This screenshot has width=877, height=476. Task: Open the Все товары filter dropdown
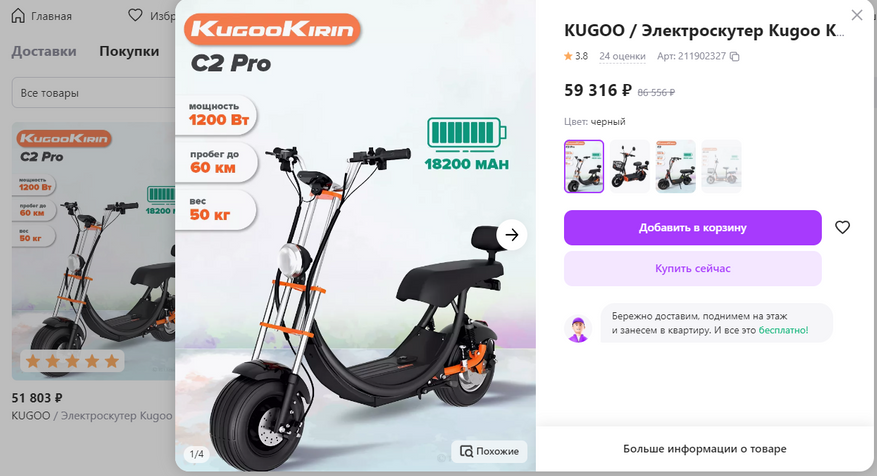(x=93, y=93)
